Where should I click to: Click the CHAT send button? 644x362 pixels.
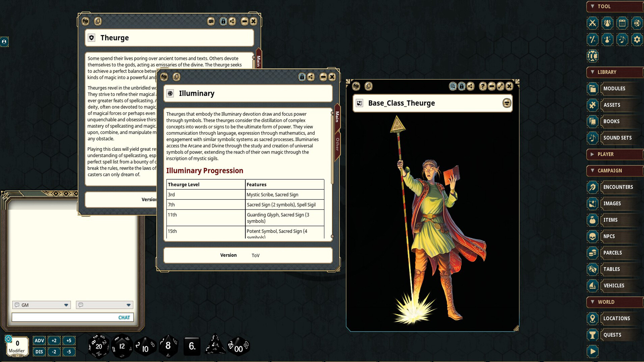click(x=123, y=317)
